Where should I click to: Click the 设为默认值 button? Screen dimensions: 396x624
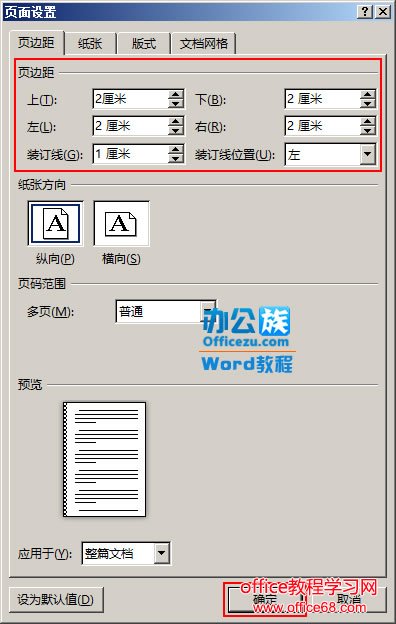(56, 600)
